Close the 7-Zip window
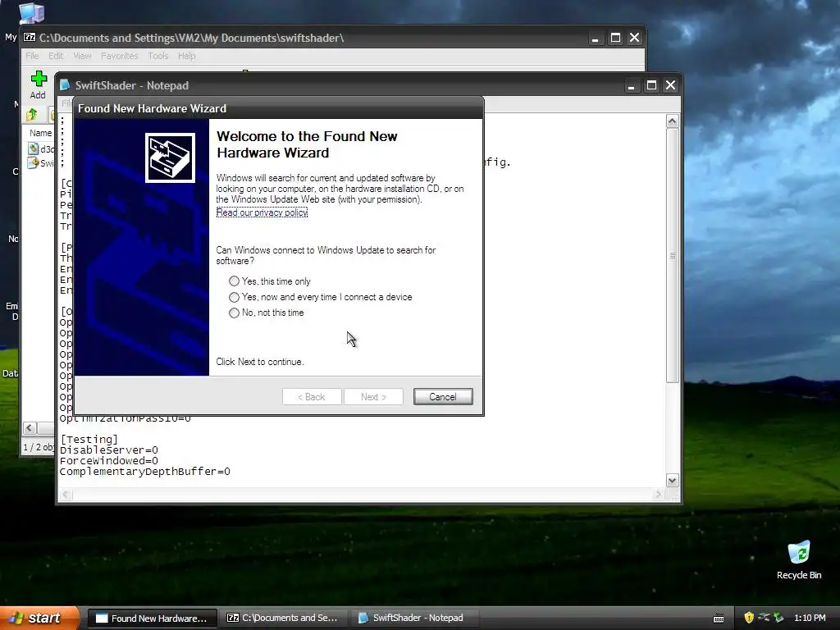This screenshot has height=630, width=840. point(634,38)
